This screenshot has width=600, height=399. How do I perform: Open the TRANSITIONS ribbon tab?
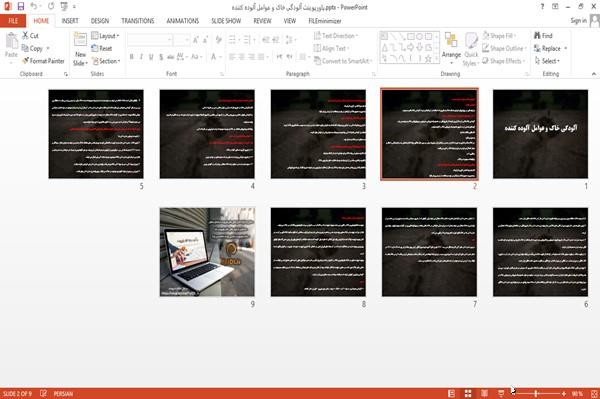pyautogui.click(x=138, y=21)
